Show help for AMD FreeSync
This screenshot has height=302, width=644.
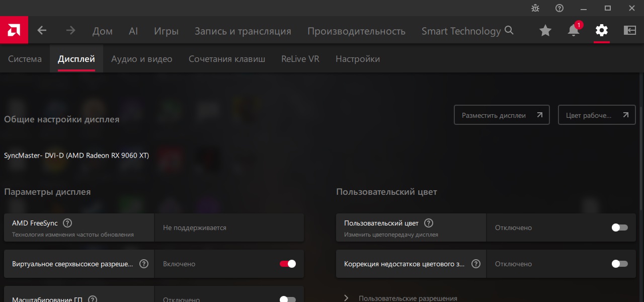coord(67,223)
